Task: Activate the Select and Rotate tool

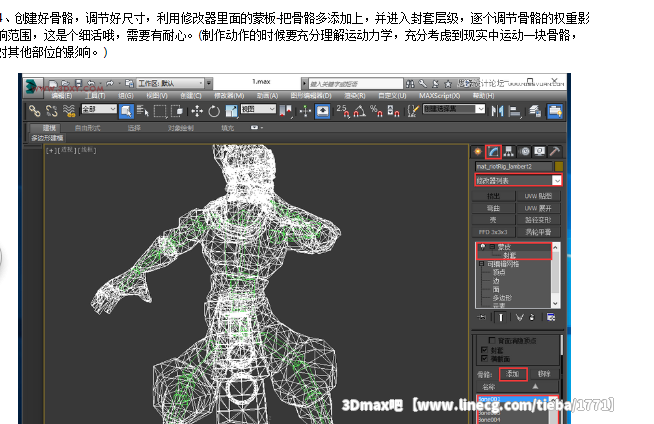Action: pyautogui.click(x=214, y=111)
